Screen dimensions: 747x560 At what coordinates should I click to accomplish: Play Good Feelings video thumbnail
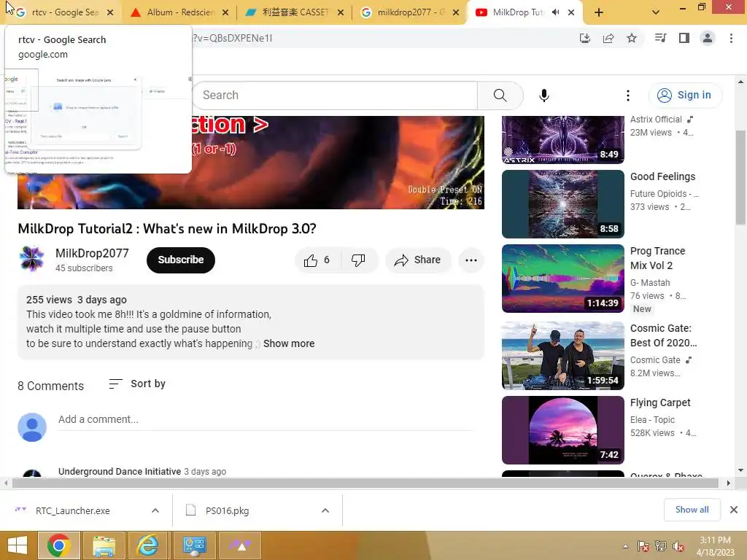[562, 204]
